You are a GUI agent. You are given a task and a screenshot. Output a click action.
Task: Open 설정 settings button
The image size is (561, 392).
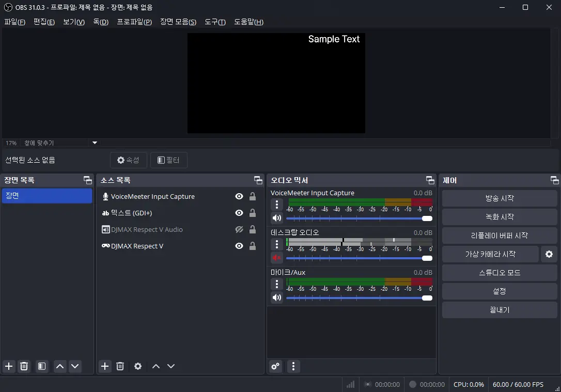[500, 291]
